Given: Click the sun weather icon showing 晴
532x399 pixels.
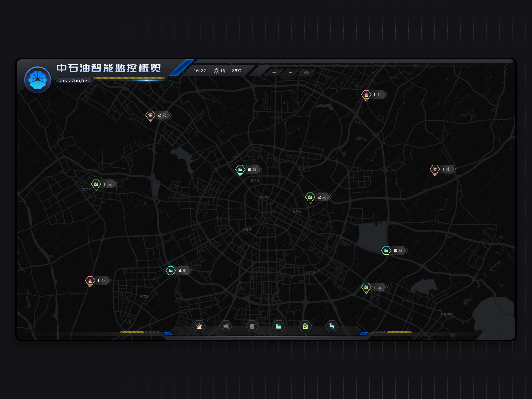Looking at the screenshot, I should (x=216, y=71).
